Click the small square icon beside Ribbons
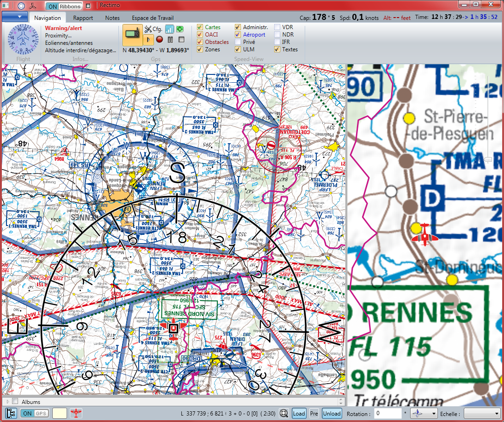Screen dimensions: 504x422 (89, 6)
